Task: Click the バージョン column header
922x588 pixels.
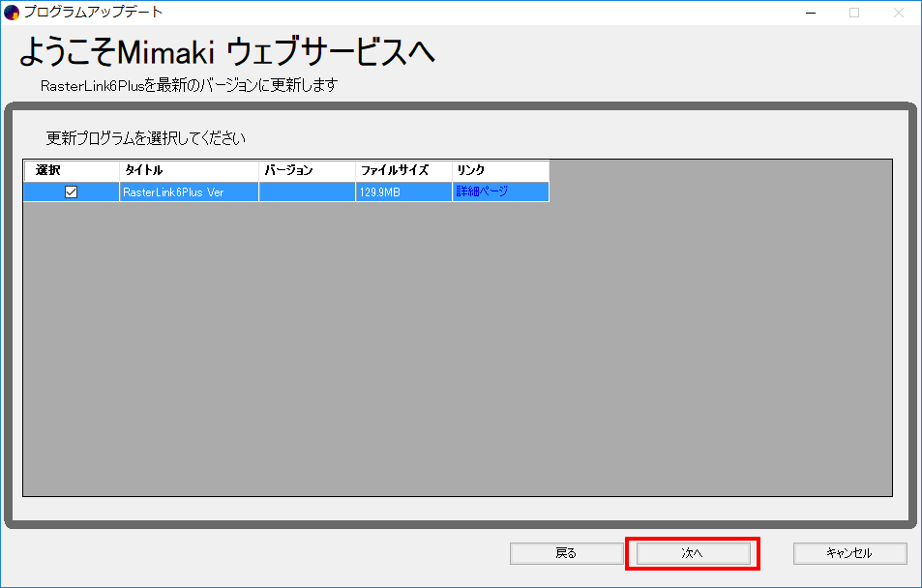Action: click(x=308, y=170)
